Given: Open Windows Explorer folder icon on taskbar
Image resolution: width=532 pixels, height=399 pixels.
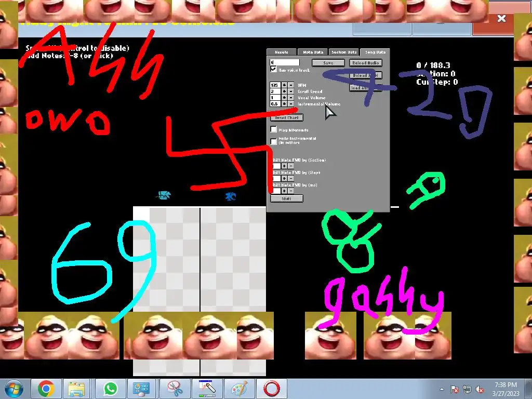Looking at the screenshot, I should (76, 389).
